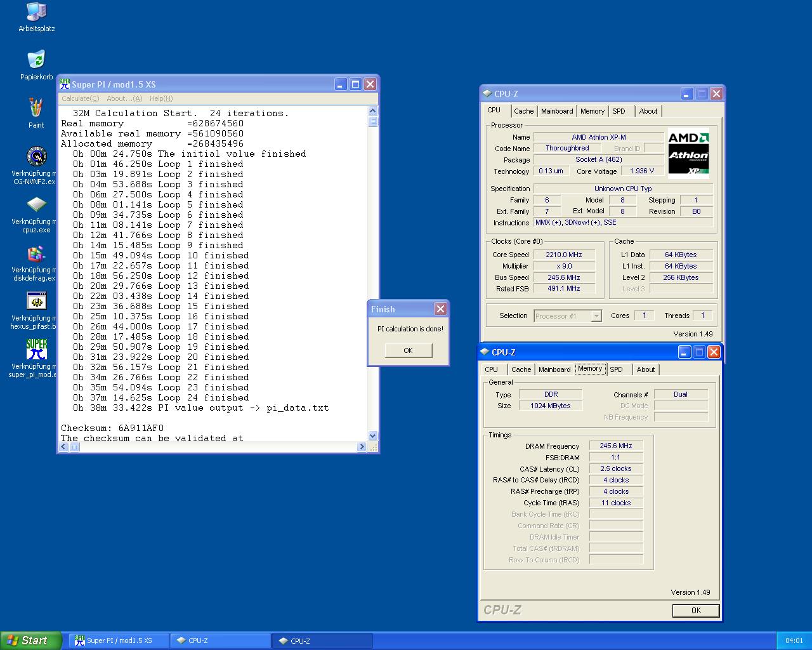Click the Core Speed 2210.0 MHz field

click(564, 255)
